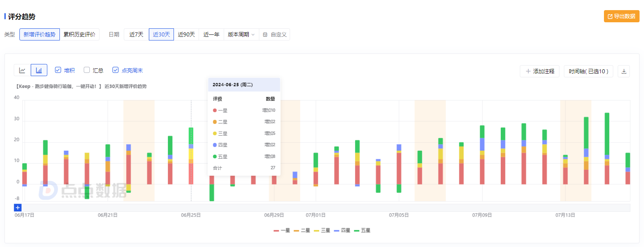
Task: Click the download chart icon
Action: pos(624,71)
